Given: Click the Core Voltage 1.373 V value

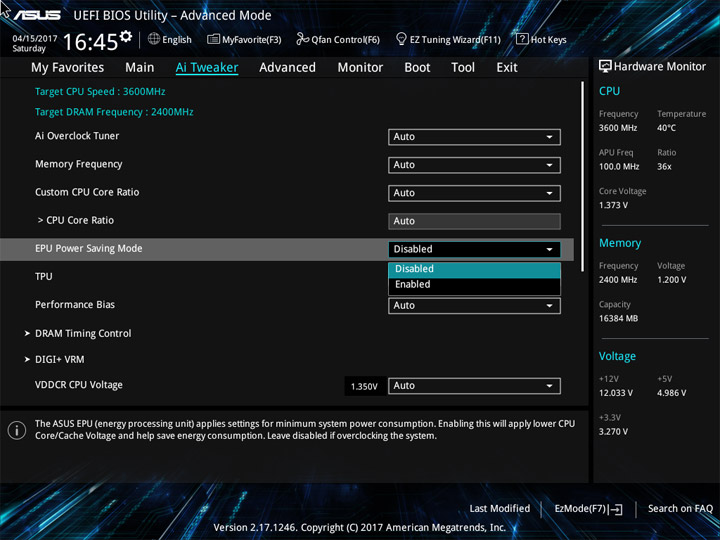Looking at the screenshot, I should 613,205.
